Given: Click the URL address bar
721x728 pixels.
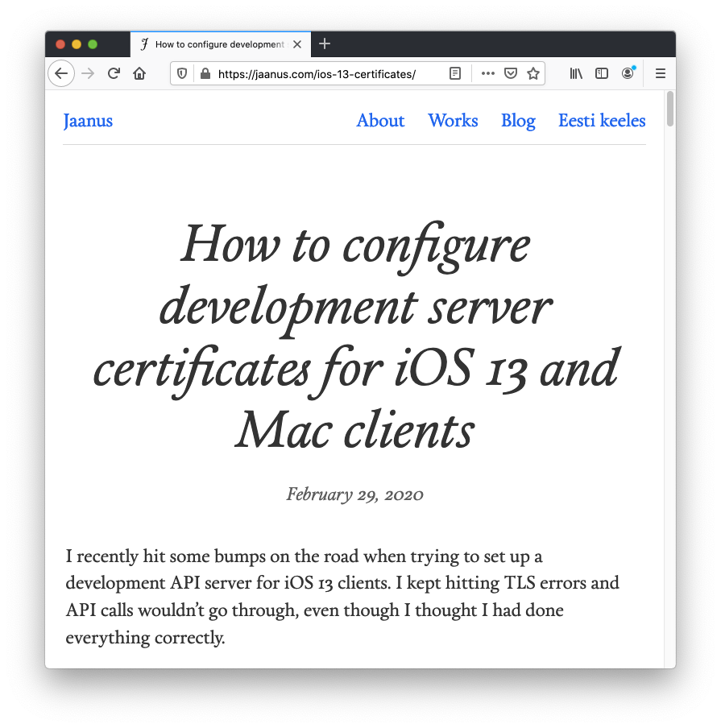Looking at the screenshot, I should [x=322, y=73].
